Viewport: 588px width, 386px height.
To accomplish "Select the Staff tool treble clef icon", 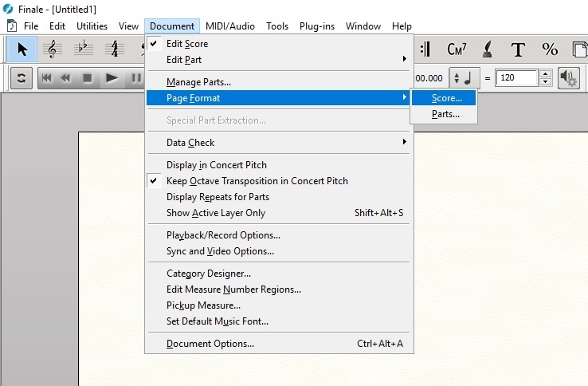I will pyautogui.click(x=53, y=49).
